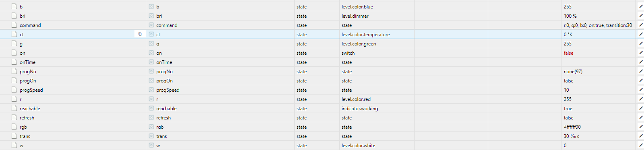Select state icon beside name 'w'
The height and width of the screenshot is (150, 644).
coord(151,145)
